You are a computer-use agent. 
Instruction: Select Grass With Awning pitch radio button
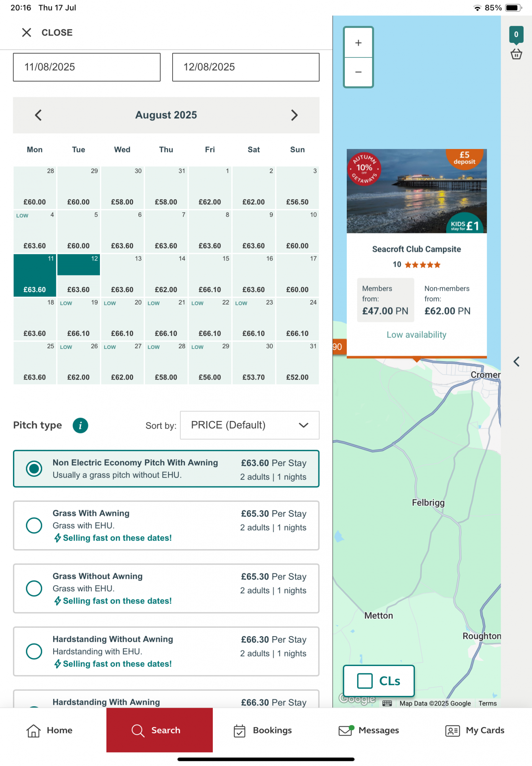point(34,525)
